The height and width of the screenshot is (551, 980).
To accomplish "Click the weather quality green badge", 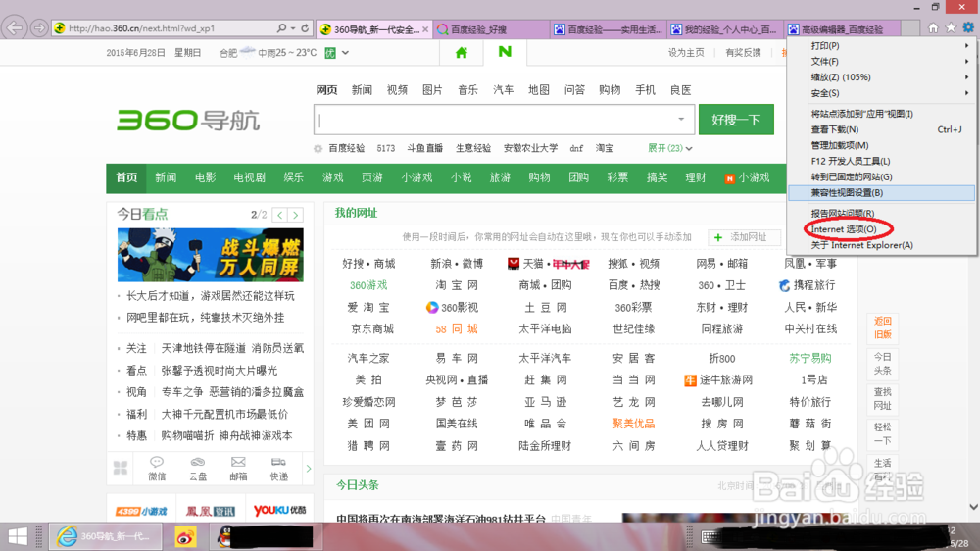I will click(330, 53).
